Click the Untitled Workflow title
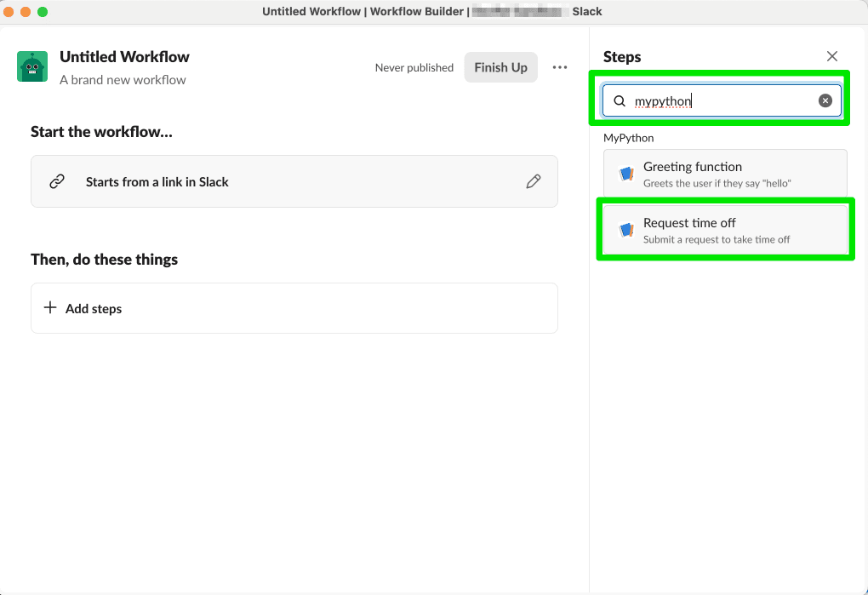868x595 pixels. click(x=124, y=57)
